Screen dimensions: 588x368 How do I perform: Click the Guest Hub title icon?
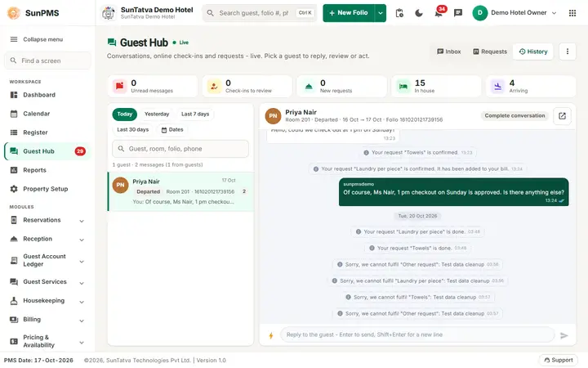pyautogui.click(x=111, y=42)
